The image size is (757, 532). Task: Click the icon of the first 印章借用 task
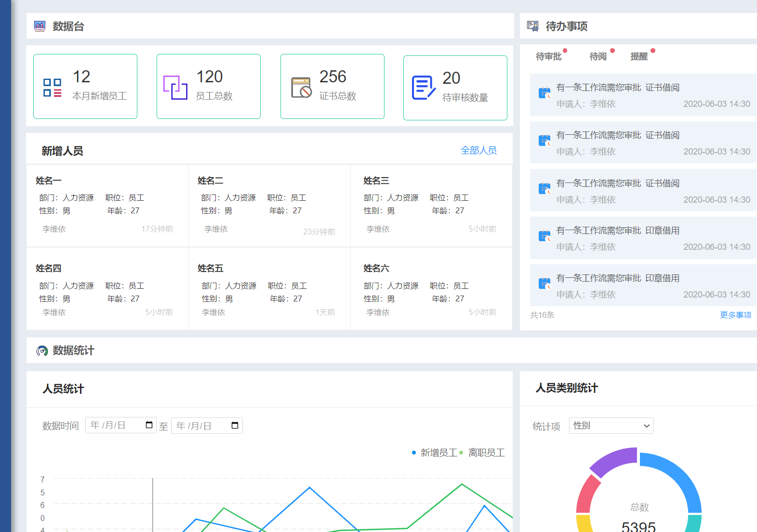click(x=545, y=236)
